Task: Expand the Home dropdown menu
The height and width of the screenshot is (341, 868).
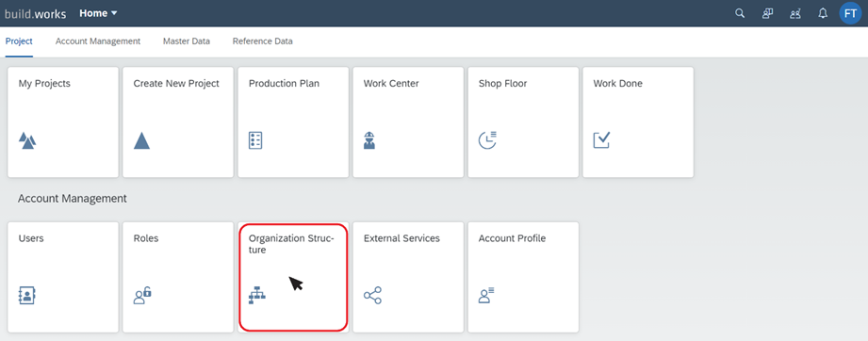Action: [98, 13]
